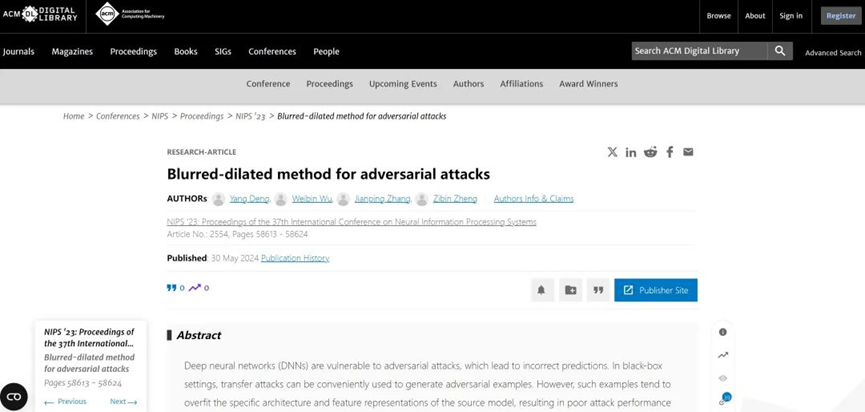This screenshot has width=865, height=412.
Task: Share article by email envelope icon
Action: click(688, 152)
